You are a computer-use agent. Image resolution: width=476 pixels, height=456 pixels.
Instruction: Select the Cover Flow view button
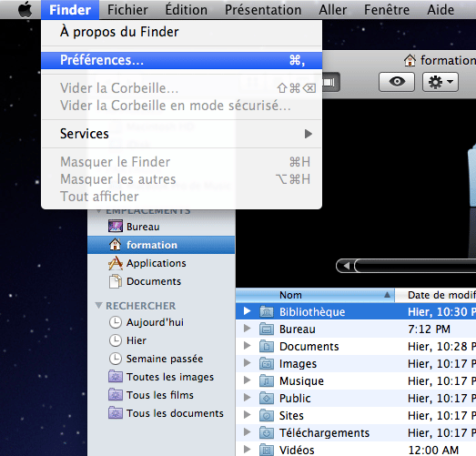coord(330,82)
